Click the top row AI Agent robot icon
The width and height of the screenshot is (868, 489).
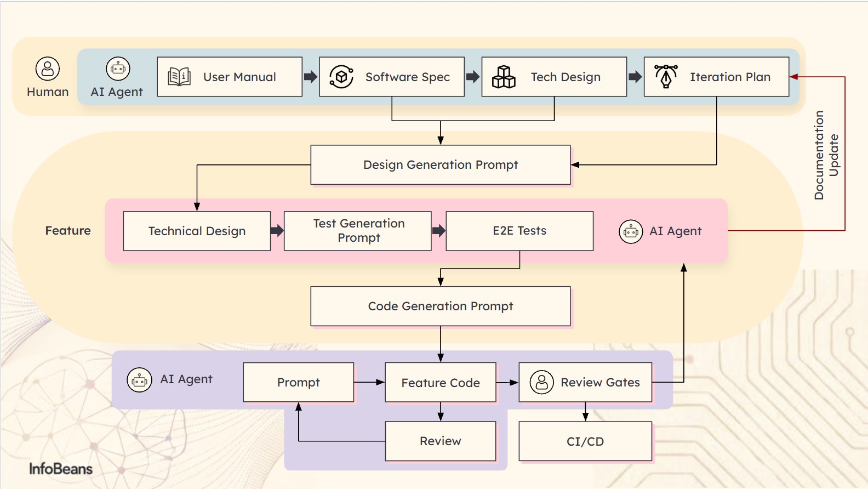(x=118, y=69)
